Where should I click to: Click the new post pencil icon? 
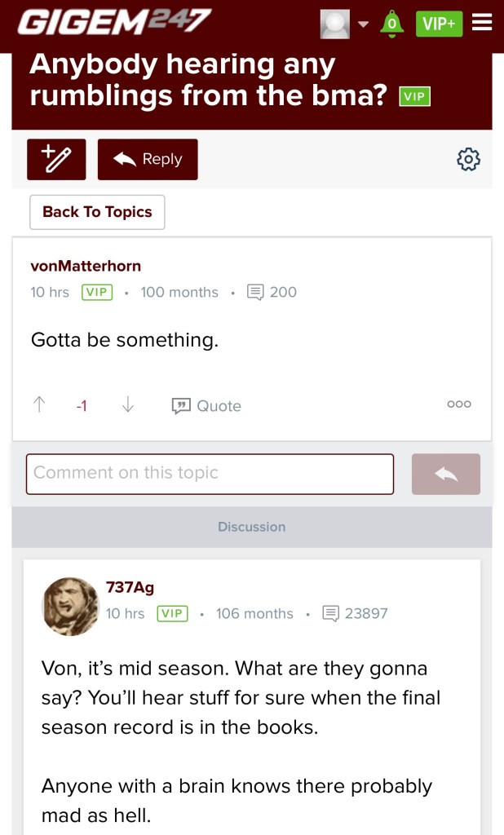click(x=56, y=159)
